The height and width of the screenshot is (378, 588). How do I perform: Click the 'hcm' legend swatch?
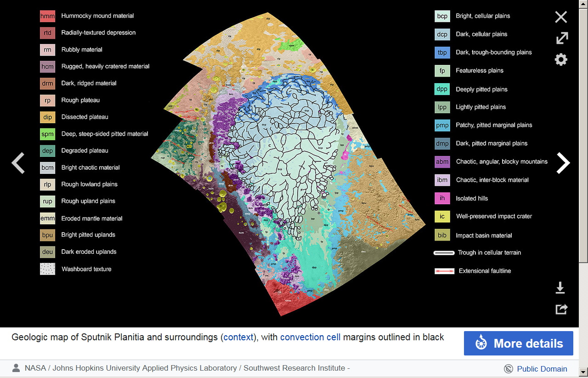pyautogui.click(x=47, y=67)
